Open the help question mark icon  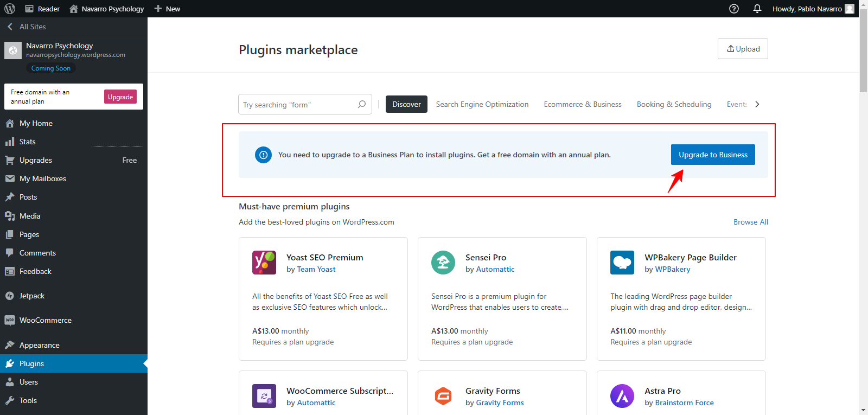pos(734,9)
